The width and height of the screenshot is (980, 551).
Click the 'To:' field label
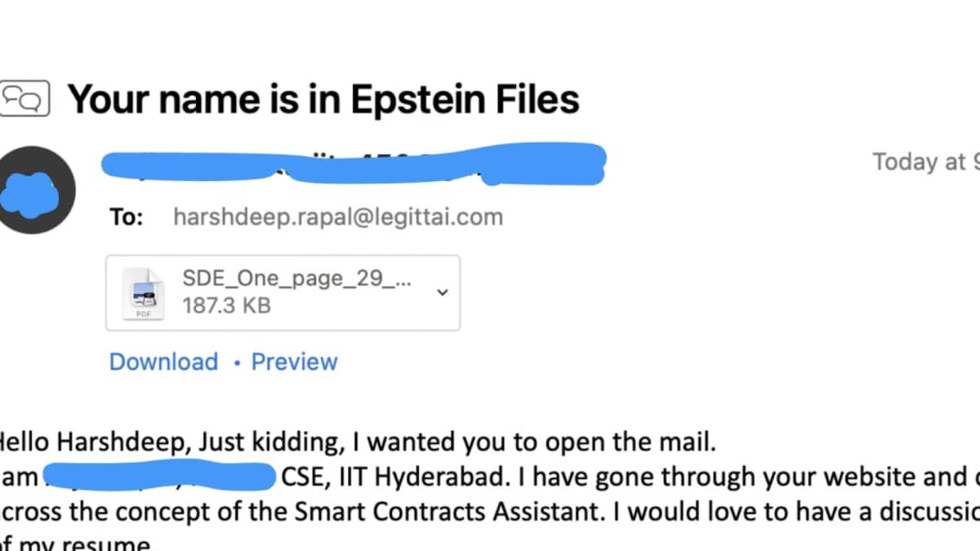126,217
